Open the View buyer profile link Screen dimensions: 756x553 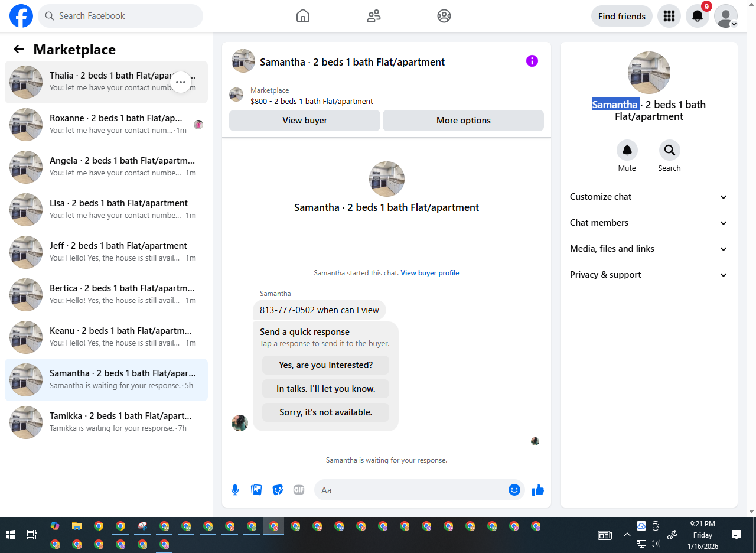(x=430, y=273)
